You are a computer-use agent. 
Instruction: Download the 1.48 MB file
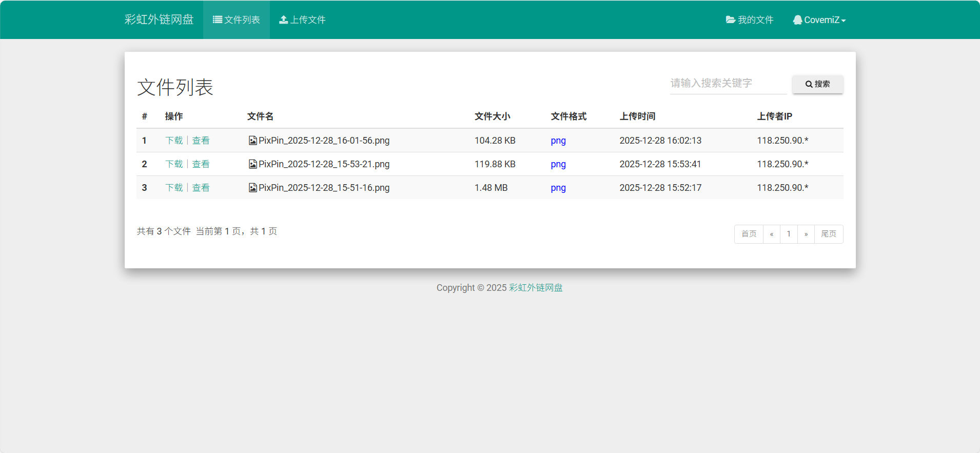[x=174, y=188]
